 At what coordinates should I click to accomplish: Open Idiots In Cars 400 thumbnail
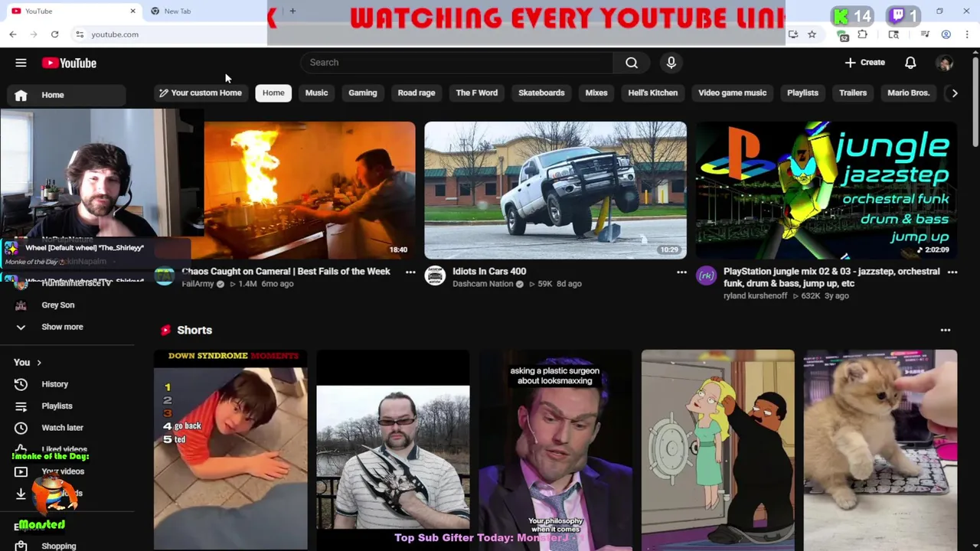(x=556, y=191)
